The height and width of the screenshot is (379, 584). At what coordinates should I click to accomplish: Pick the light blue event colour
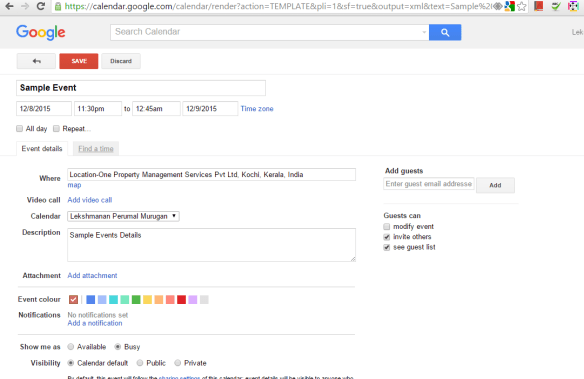click(102, 299)
